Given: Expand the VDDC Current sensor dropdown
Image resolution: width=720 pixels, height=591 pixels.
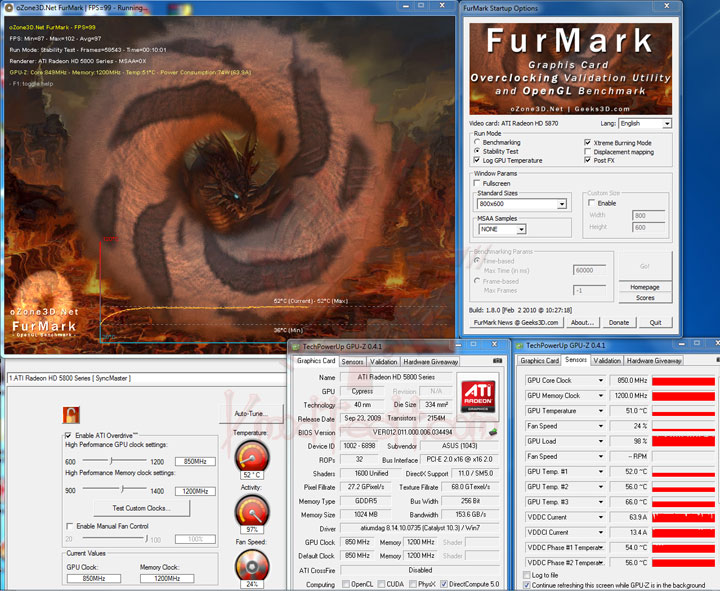Looking at the screenshot, I should pyautogui.click(x=600, y=517).
